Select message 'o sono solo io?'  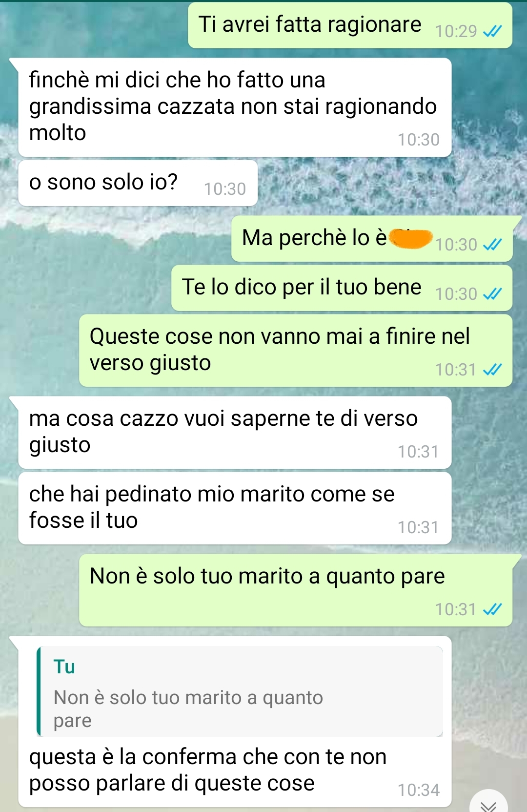pos(138,183)
